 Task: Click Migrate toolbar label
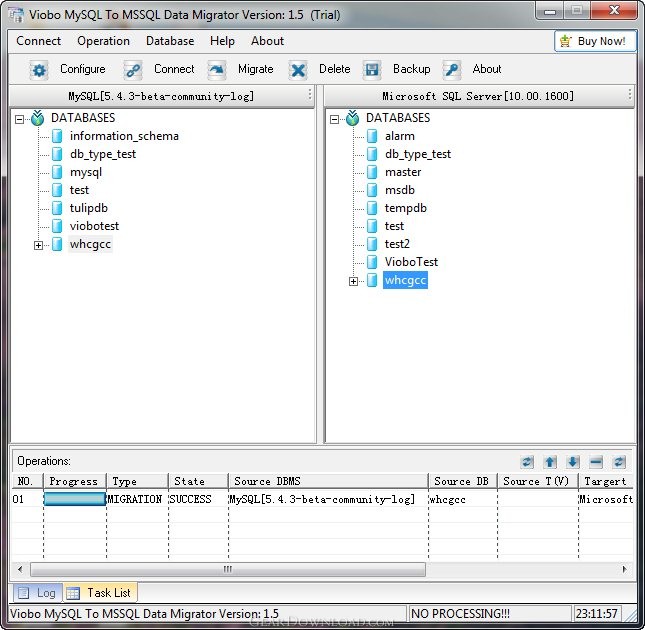pos(255,69)
